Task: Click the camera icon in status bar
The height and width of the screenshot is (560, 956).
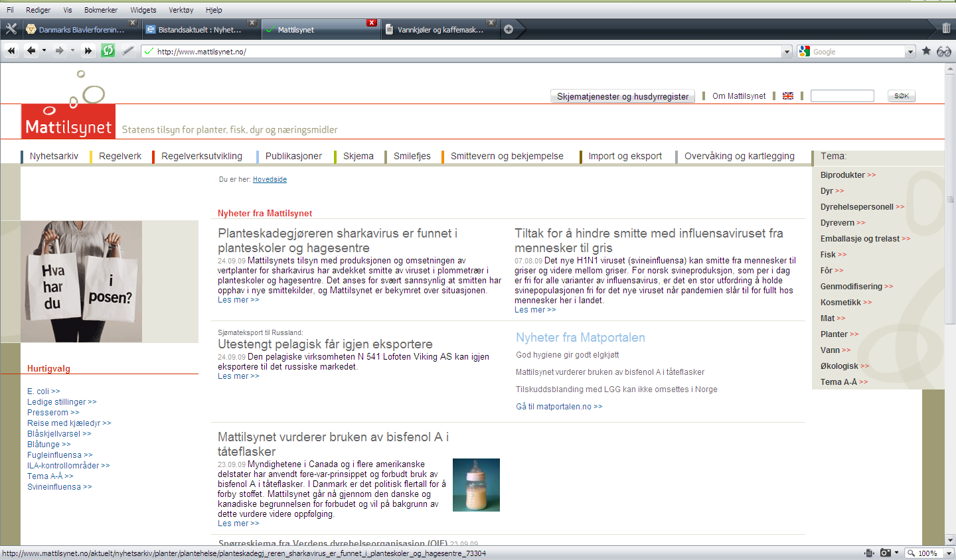Action: (x=886, y=553)
